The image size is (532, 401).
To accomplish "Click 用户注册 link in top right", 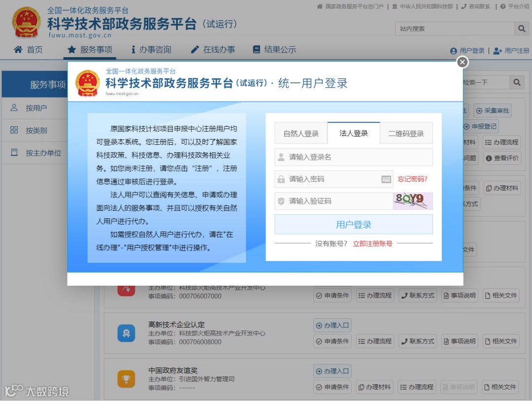I will (x=511, y=51).
